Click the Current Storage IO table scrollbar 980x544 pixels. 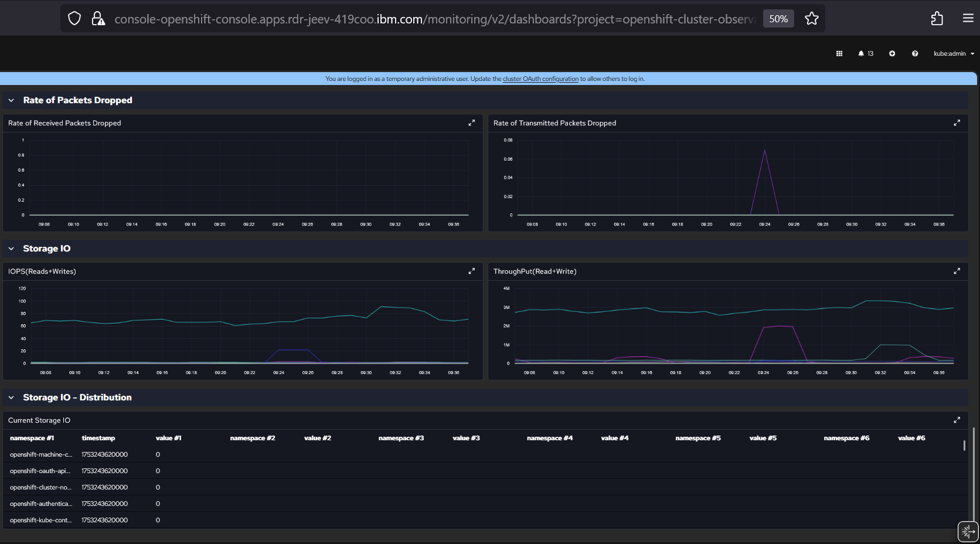tap(964, 446)
